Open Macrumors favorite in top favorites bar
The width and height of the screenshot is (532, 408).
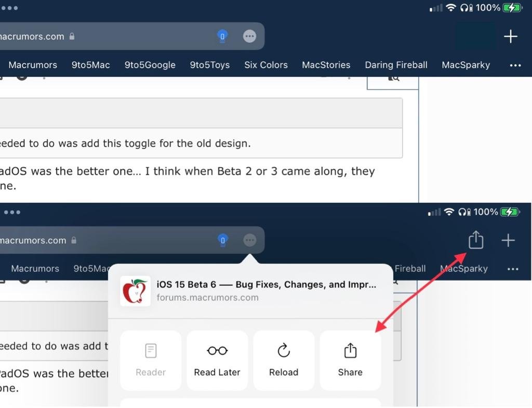coord(33,65)
